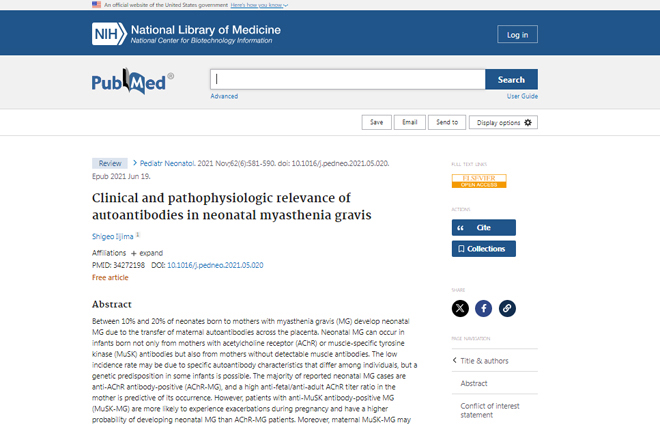Expand 'Here's how you know' dropdown
This screenshot has width=660, height=425.
[x=259, y=5]
